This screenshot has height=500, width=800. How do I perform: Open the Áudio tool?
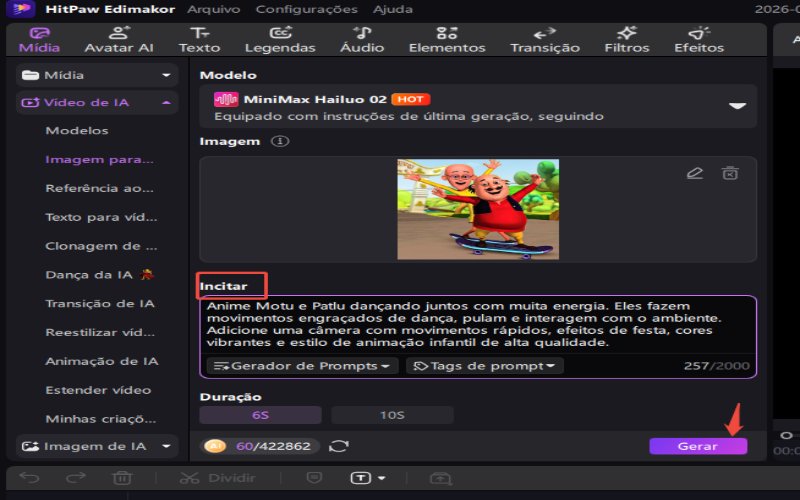(x=362, y=40)
